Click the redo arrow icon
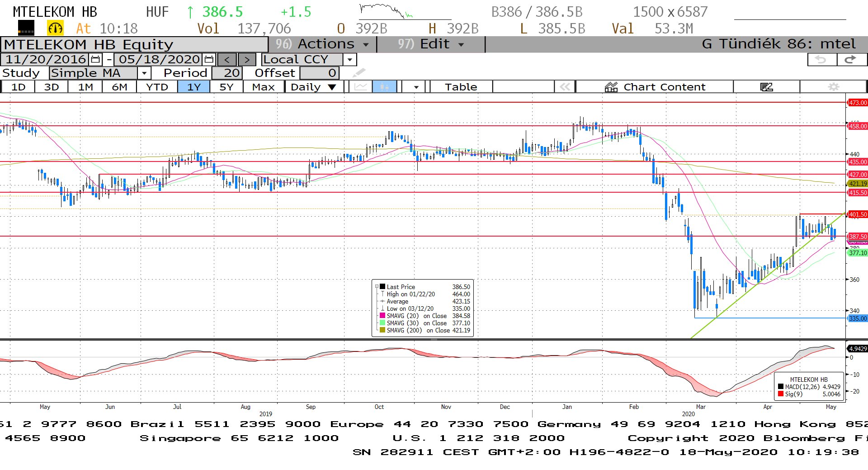This screenshot has width=868, height=470. click(851, 59)
